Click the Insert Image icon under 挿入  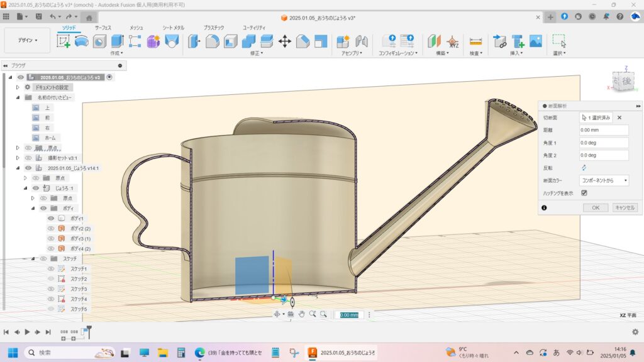click(x=536, y=41)
